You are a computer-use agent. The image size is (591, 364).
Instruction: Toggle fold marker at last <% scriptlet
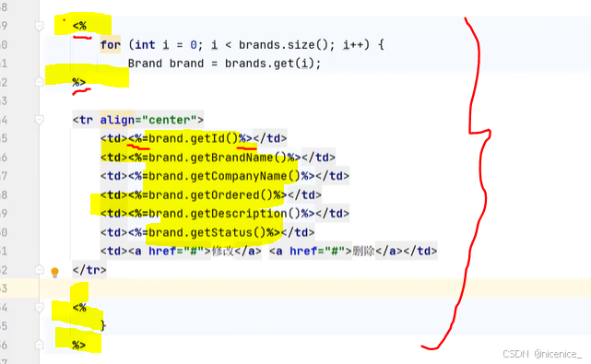40,308
